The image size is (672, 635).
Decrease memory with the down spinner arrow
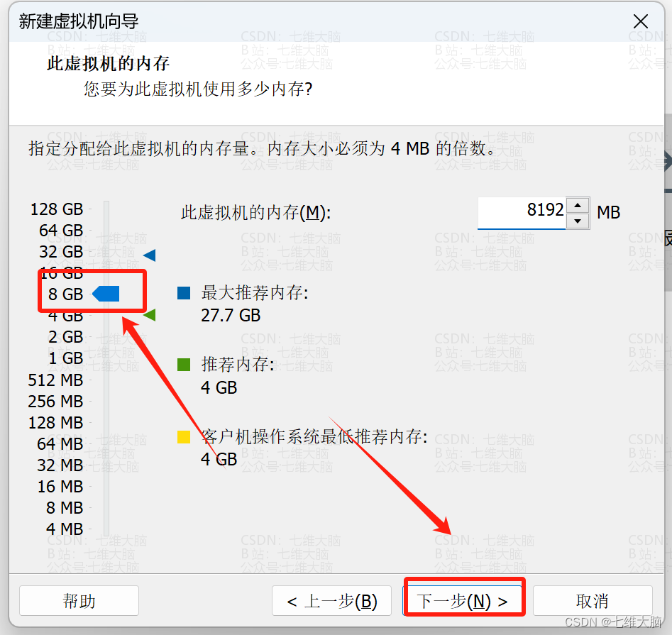pyautogui.click(x=578, y=221)
